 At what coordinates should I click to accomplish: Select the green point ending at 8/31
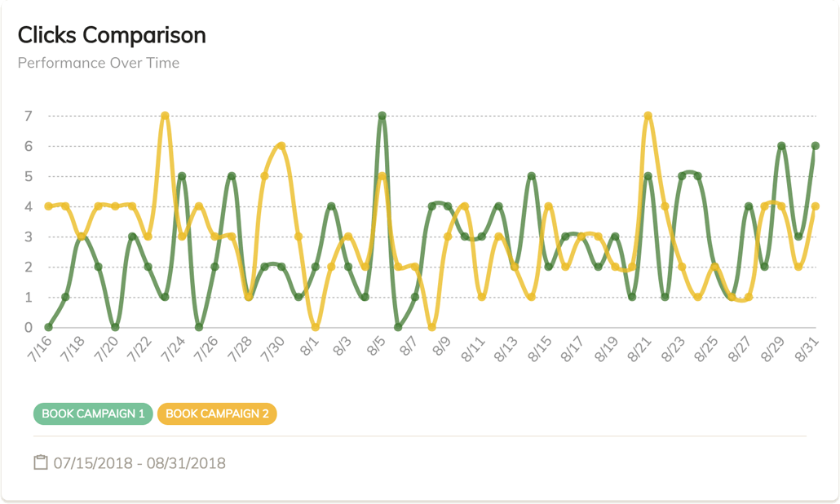pyautogui.click(x=813, y=145)
